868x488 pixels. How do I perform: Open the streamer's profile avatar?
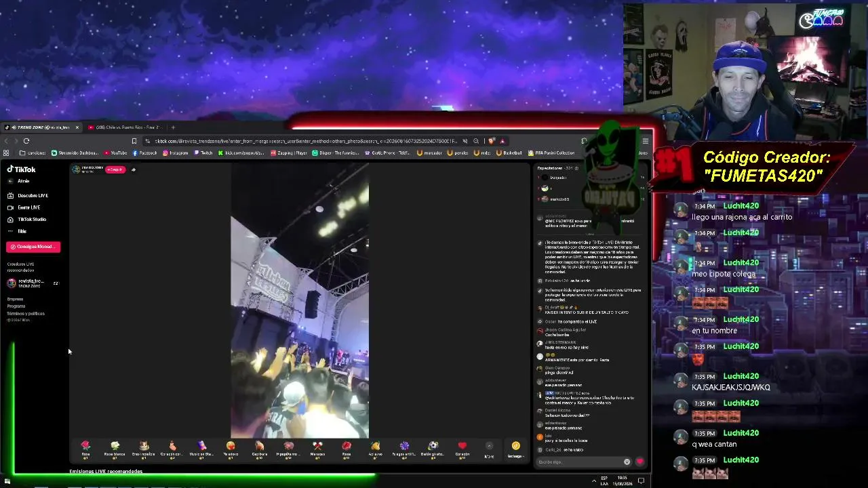(x=76, y=169)
